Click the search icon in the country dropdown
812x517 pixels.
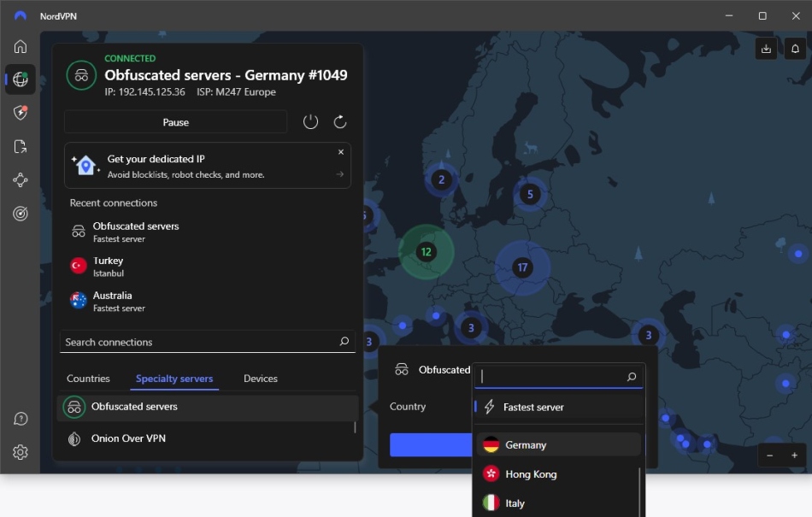tap(632, 377)
